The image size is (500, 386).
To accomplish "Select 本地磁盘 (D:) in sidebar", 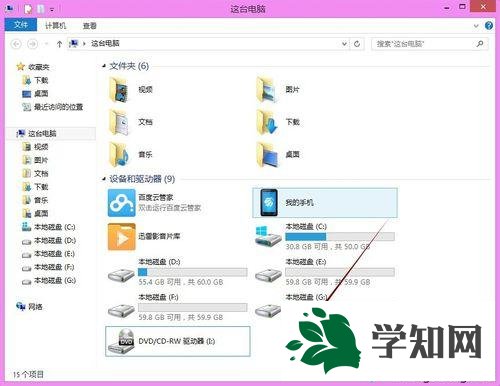I will [55, 241].
